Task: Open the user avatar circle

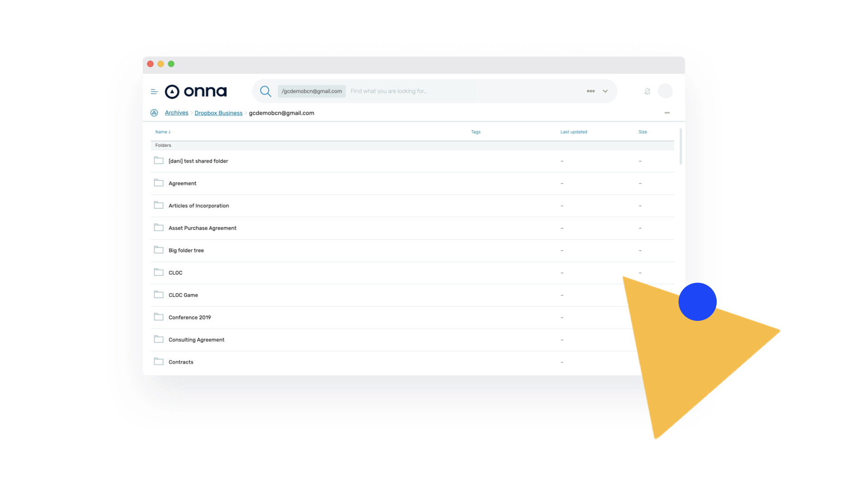Action: tap(665, 91)
